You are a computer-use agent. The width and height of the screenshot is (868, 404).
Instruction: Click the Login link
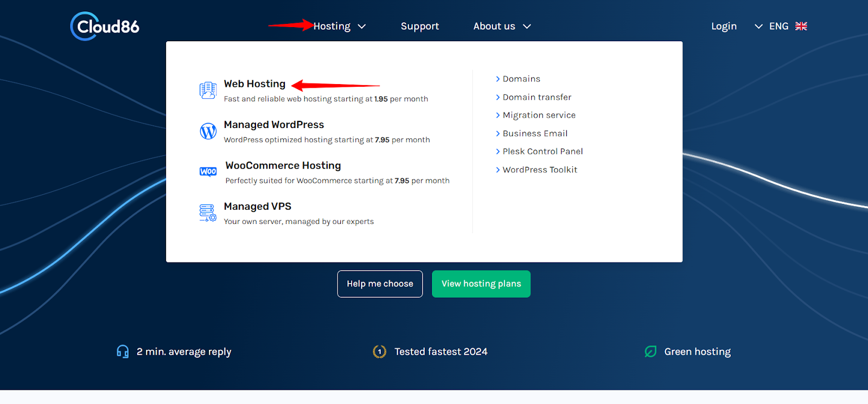[724, 26]
